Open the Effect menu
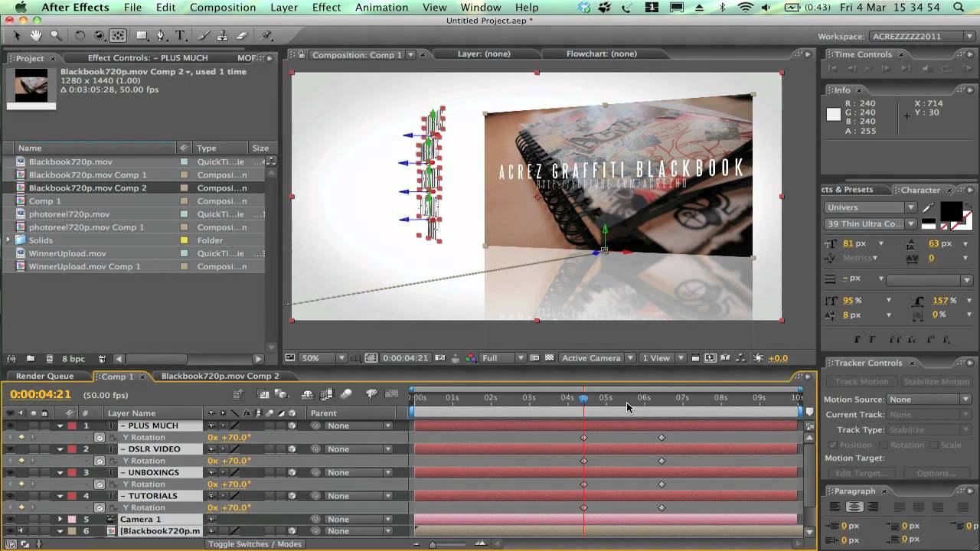Viewport: 980px width, 551px height. tap(326, 8)
